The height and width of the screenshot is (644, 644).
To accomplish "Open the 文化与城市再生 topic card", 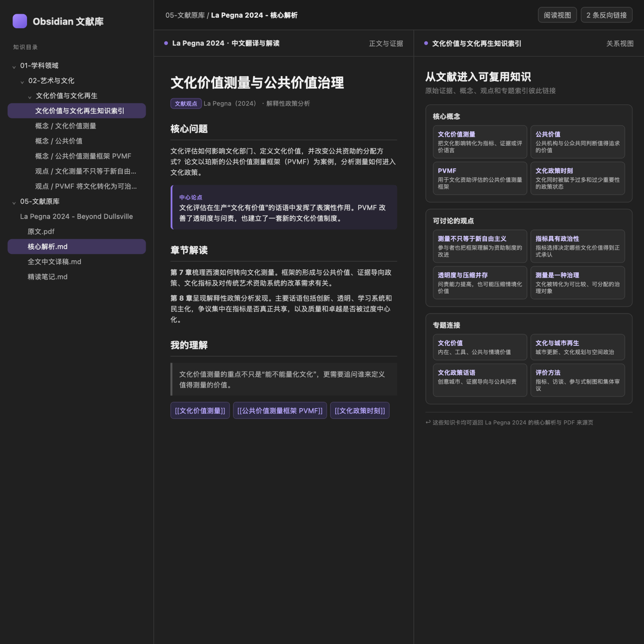I will (577, 347).
